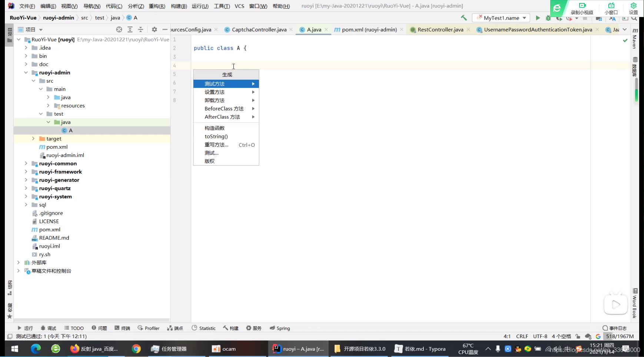Open the Word Book side panel
The width and height of the screenshot is (644, 357).
pos(635,303)
